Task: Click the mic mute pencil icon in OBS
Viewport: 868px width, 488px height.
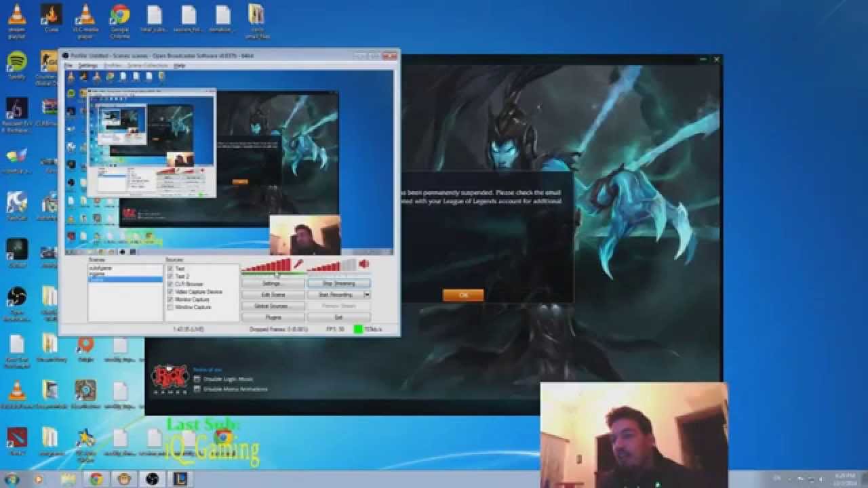Action: [298, 264]
